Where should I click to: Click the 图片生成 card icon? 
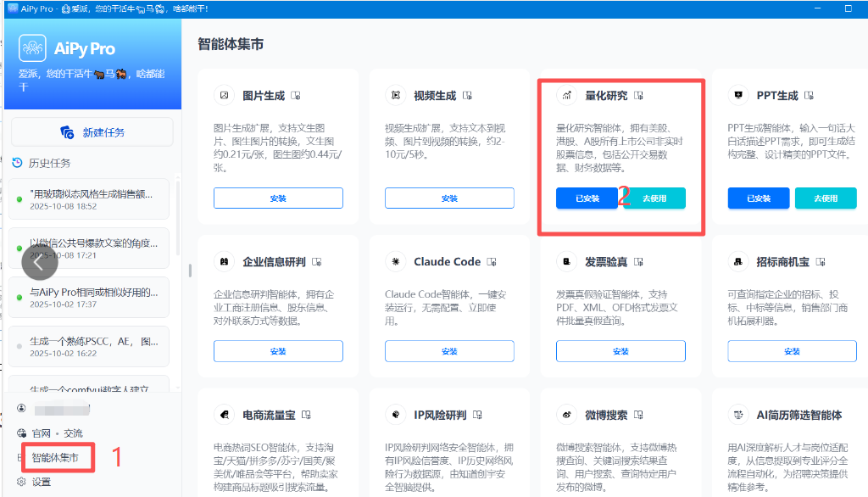pos(224,95)
